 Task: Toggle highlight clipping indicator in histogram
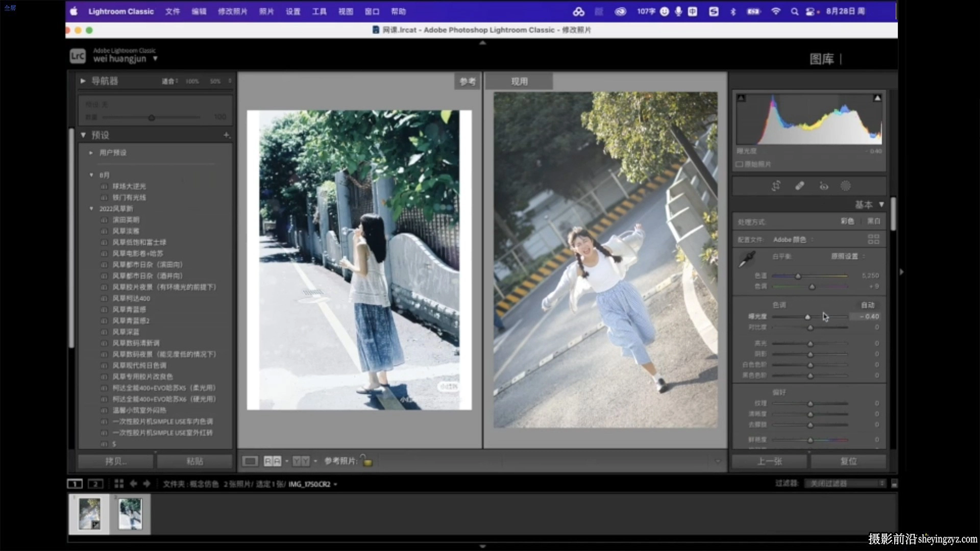pos(877,98)
